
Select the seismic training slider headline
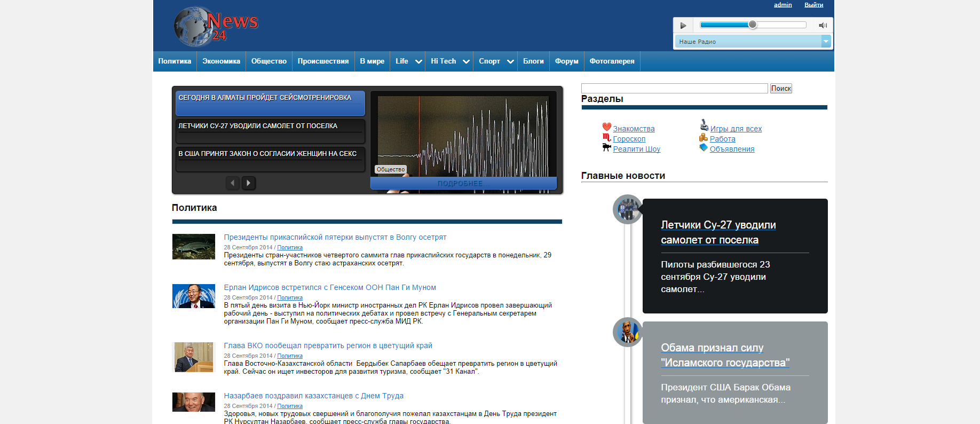pos(270,103)
